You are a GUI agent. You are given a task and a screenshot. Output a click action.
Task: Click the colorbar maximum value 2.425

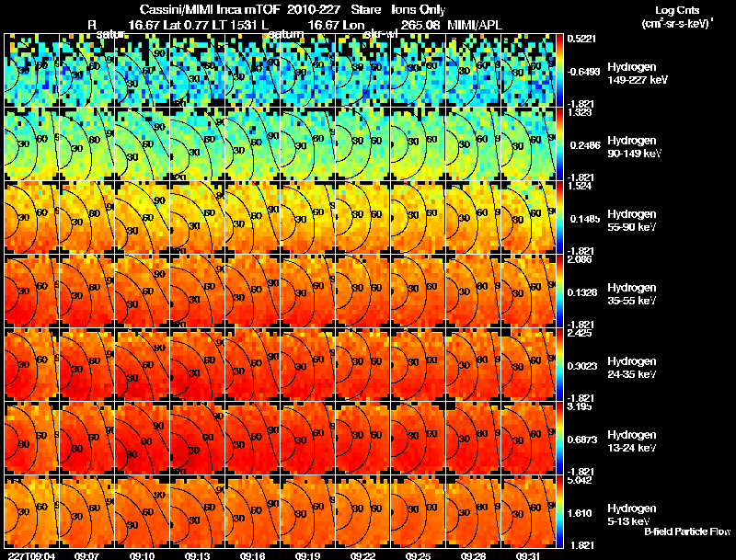pyautogui.click(x=580, y=333)
